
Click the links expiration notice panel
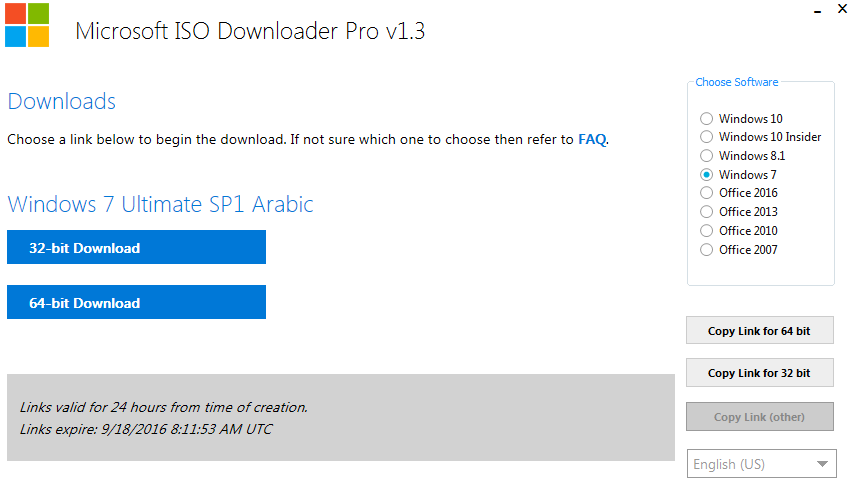click(x=340, y=418)
